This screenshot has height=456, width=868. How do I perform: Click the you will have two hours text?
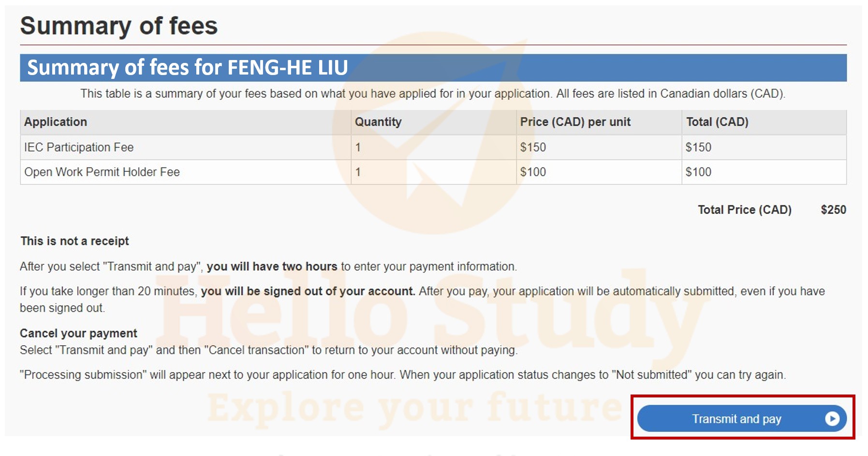[272, 266]
